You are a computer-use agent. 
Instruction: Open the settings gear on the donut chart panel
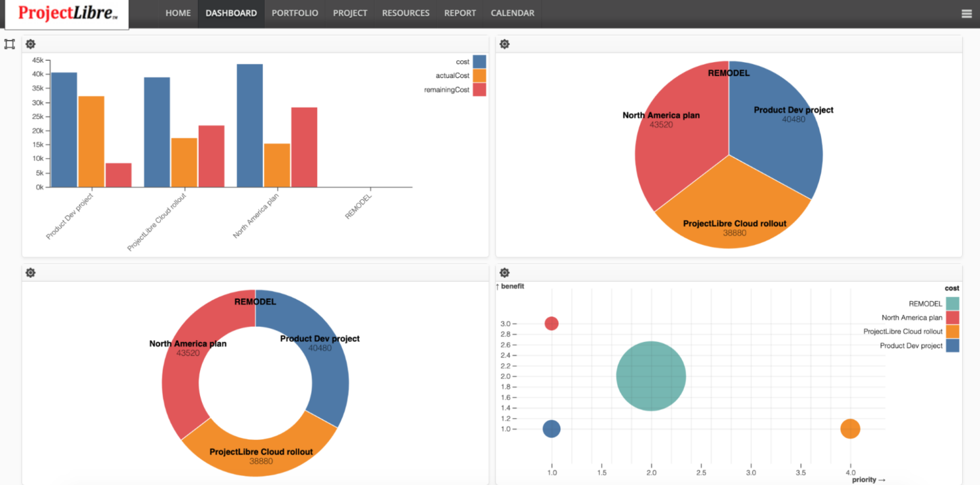[30, 272]
